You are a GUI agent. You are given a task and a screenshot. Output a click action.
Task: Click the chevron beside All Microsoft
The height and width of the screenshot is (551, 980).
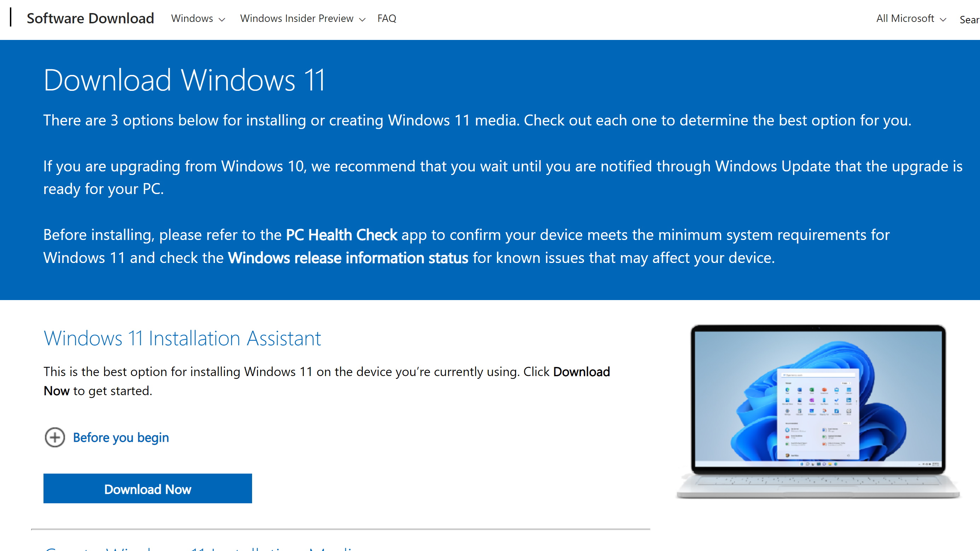pyautogui.click(x=943, y=19)
